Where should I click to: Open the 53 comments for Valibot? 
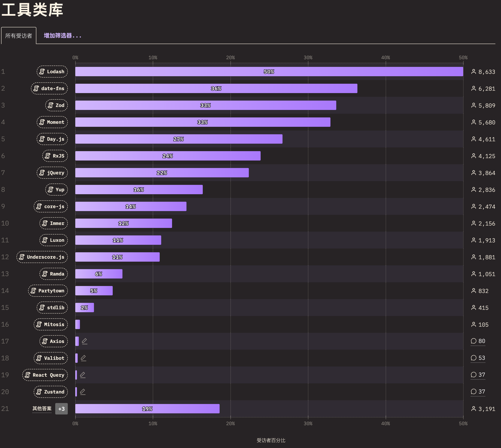click(478, 358)
